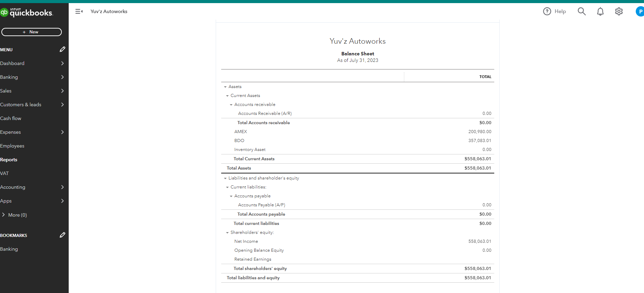Collapse the Assets section triangle
The image size is (644, 293).
click(225, 87)
